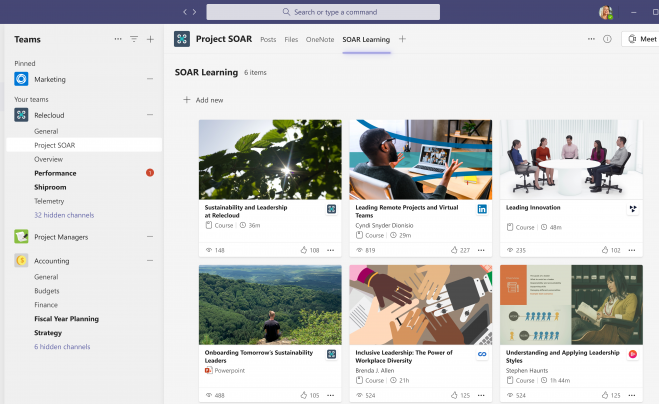Open the Leading Innovation meeting thumbnail
659x404 pixels.
571,159
